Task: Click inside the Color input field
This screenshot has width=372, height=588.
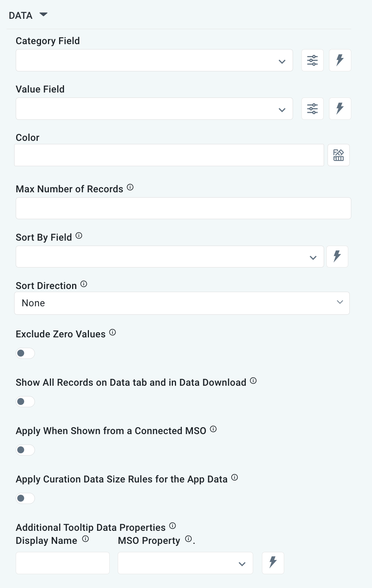Action: point(169,155)
